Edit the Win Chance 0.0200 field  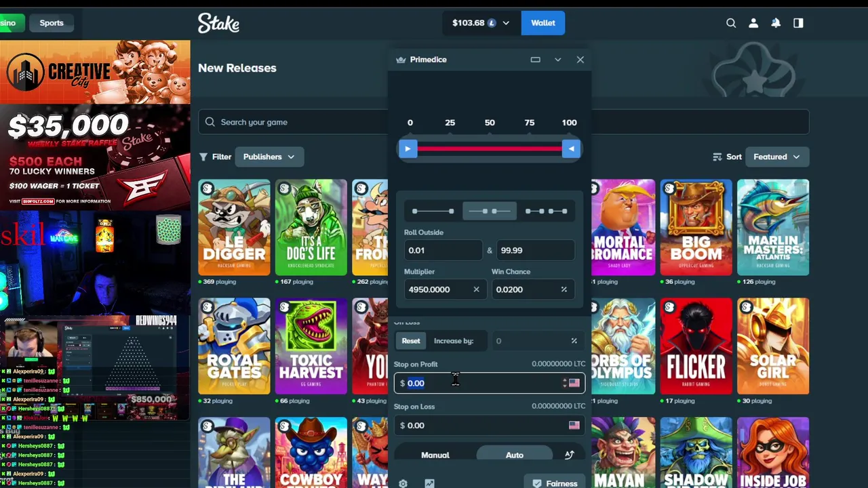[x=532, y=289]
